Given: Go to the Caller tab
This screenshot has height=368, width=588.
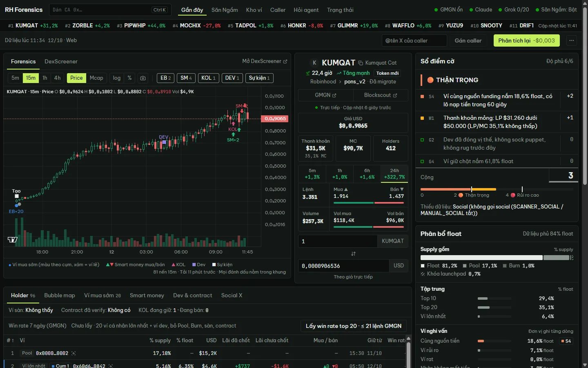Looking at the screenshot, I should [278, 10].
